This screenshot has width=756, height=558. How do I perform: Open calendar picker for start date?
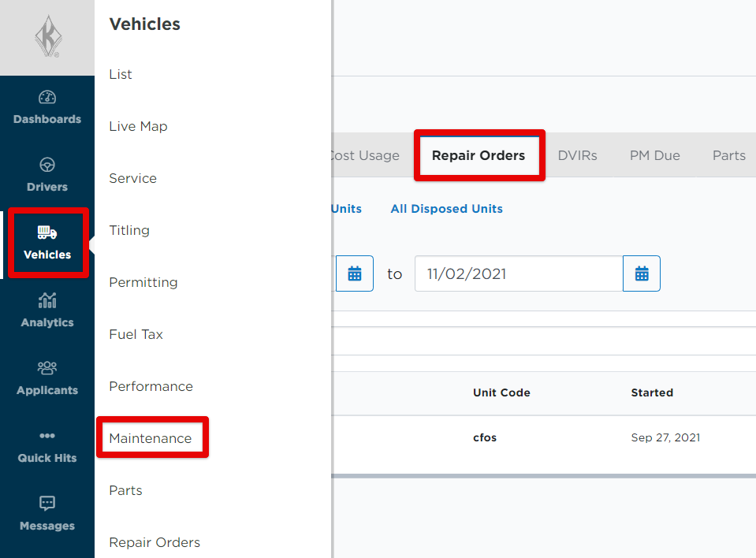point(355,273)
